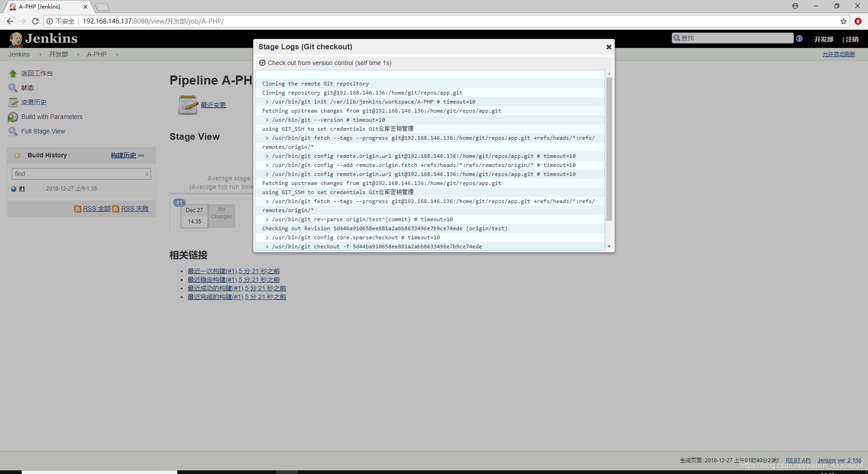The image size is (868, 474).
Task: Open the REST API footer link
Action: pyautogui.click(x=798, y=460)
